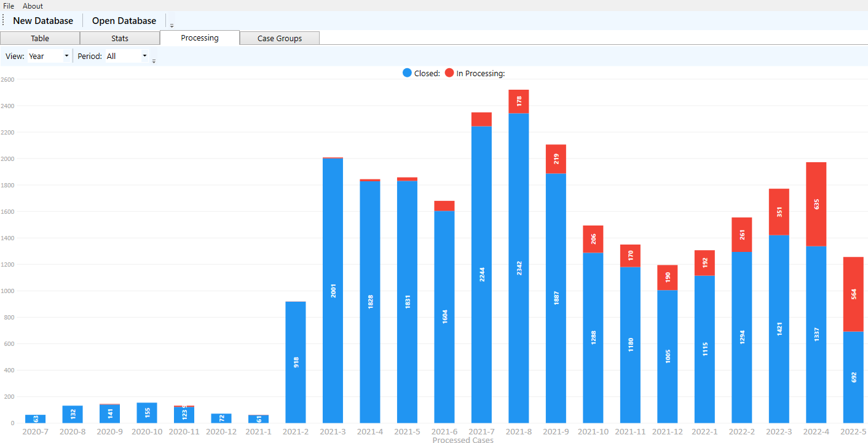868x443 pixels.
Task: Click the blue 2021-6 bar labeled 1604
Action: click(x=444, y=317)
